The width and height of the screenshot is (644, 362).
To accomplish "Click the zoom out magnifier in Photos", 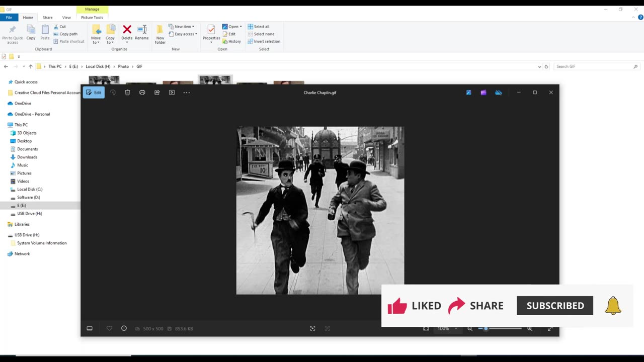I will pyautogui.click(x=470, y=328).
